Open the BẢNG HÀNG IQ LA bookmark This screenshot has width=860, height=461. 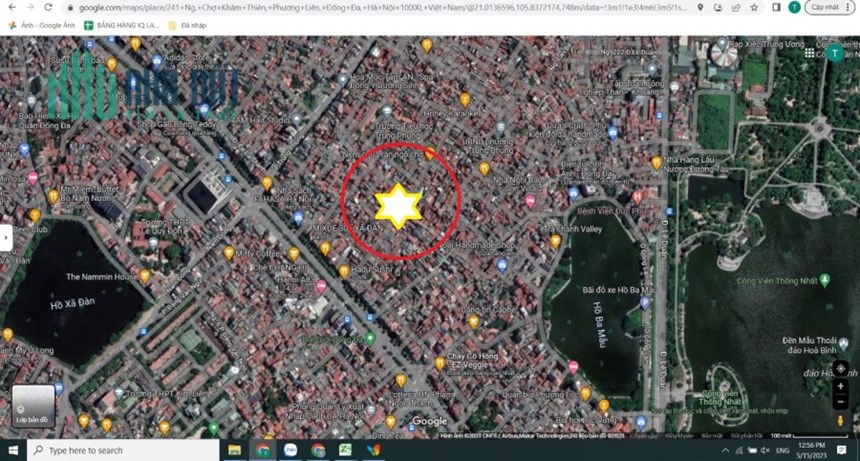[122, 25]
